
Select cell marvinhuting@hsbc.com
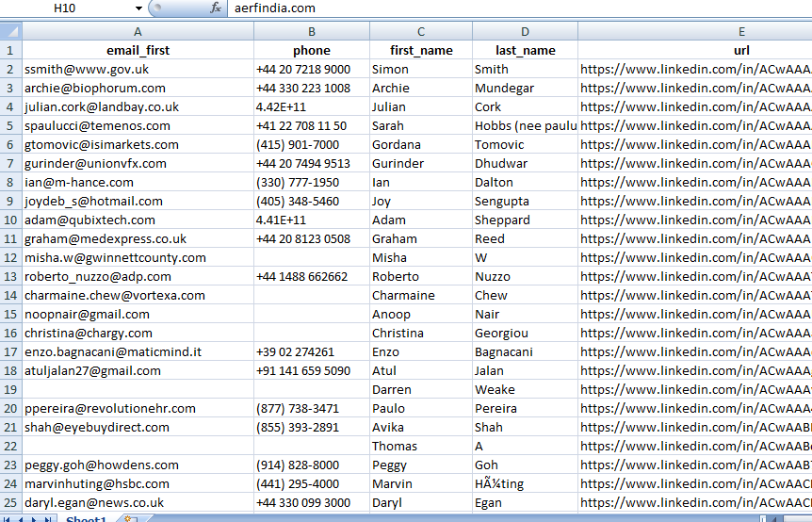pyautogui.click(x=138, y=483)
